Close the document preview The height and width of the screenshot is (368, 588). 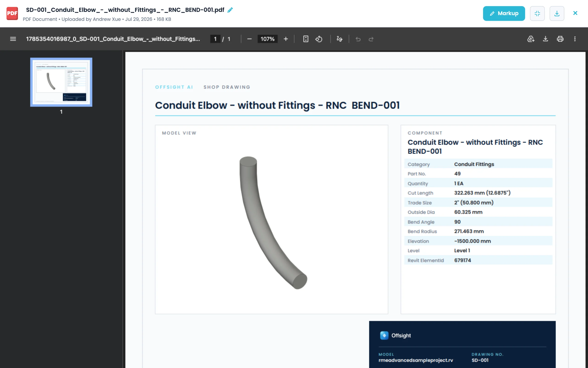pos(575,13)
